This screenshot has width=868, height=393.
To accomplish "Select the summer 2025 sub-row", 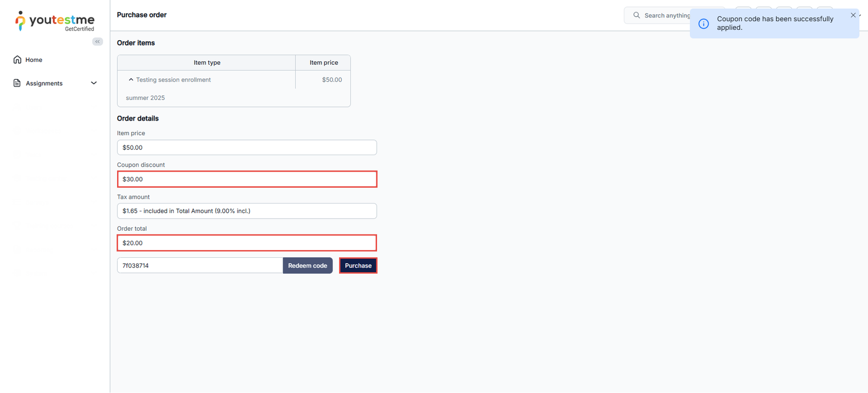I will pyautogui.click(x=145, y=98).
